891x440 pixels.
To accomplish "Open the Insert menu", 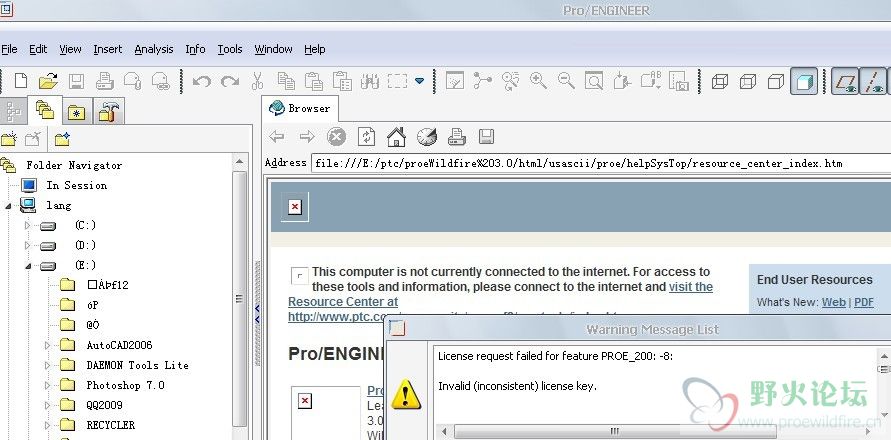I will [x=108, y=49].
